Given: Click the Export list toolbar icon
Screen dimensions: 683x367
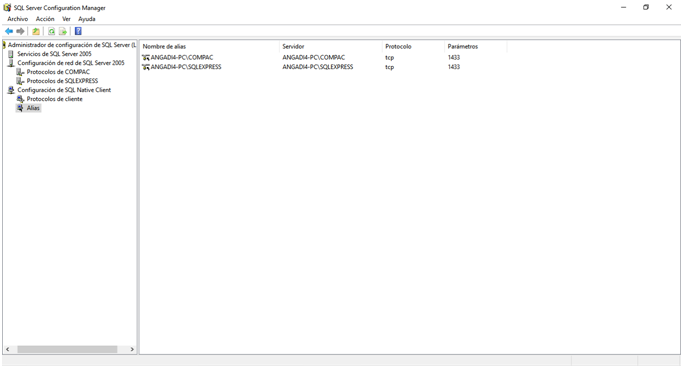Looking at the screenshot, I should [63, 31].
